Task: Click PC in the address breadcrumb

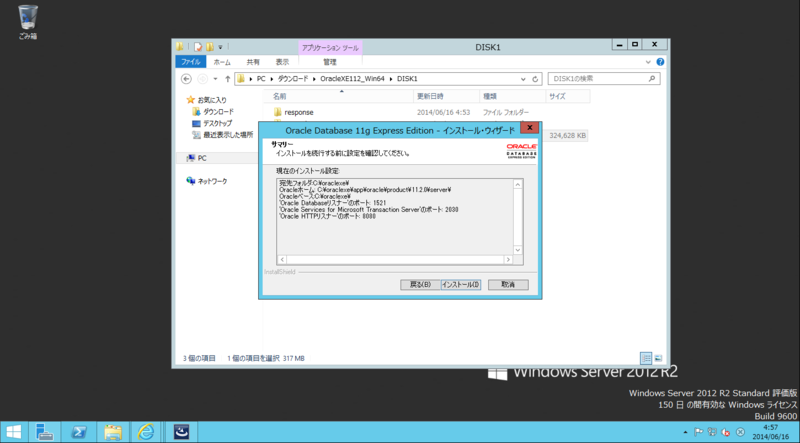Action: pyautogui.click(x=261, y=79)
